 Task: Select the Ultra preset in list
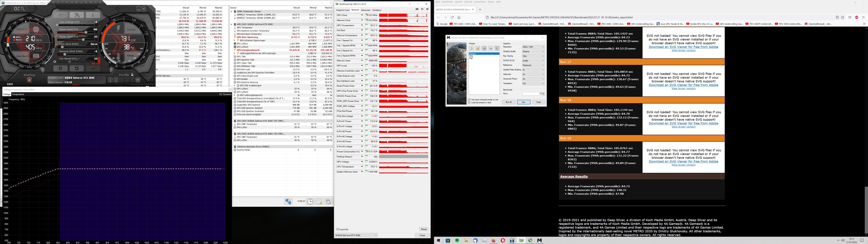point(471,56)
